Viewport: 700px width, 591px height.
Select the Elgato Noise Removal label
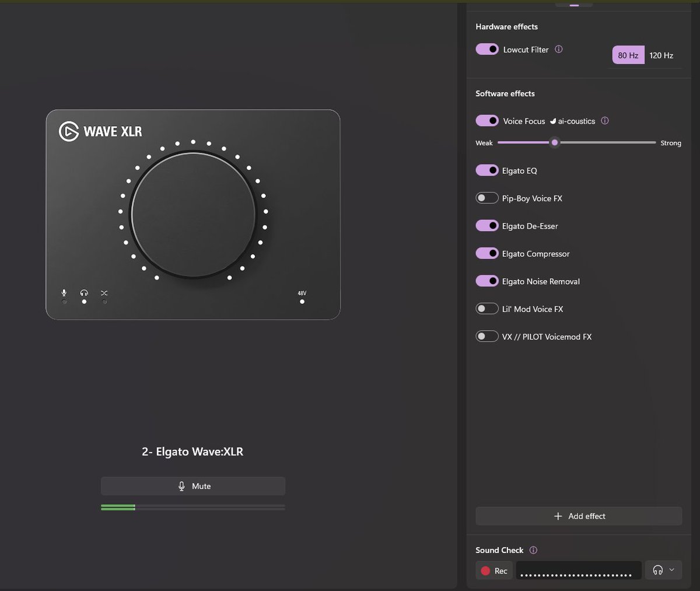click(541, 281)
